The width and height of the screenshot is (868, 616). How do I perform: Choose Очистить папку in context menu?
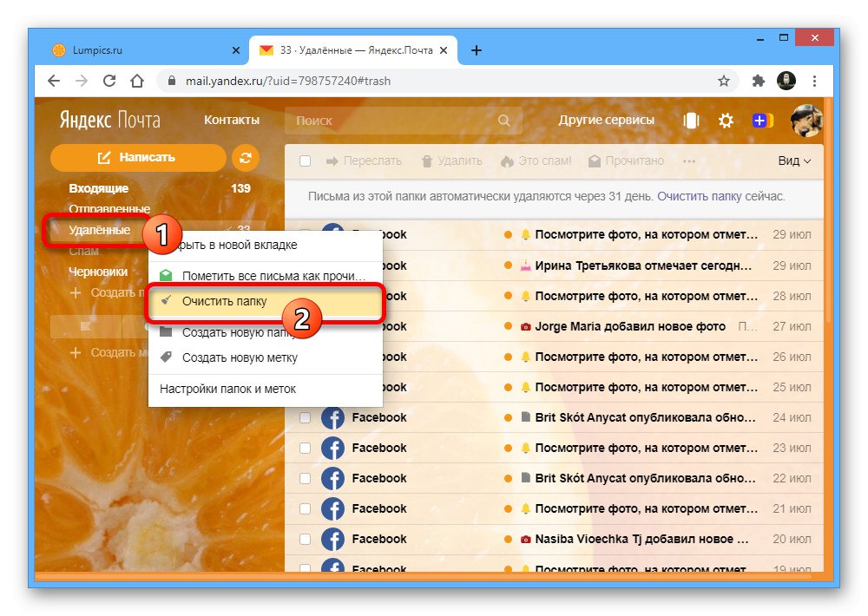265,302
